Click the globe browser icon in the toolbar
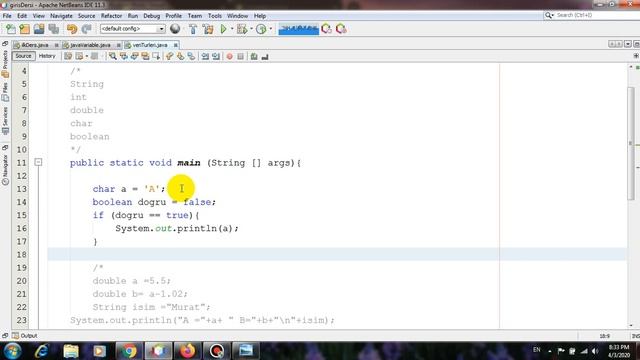Viewport: 640px width, 360px height. [x=175, y=29]
